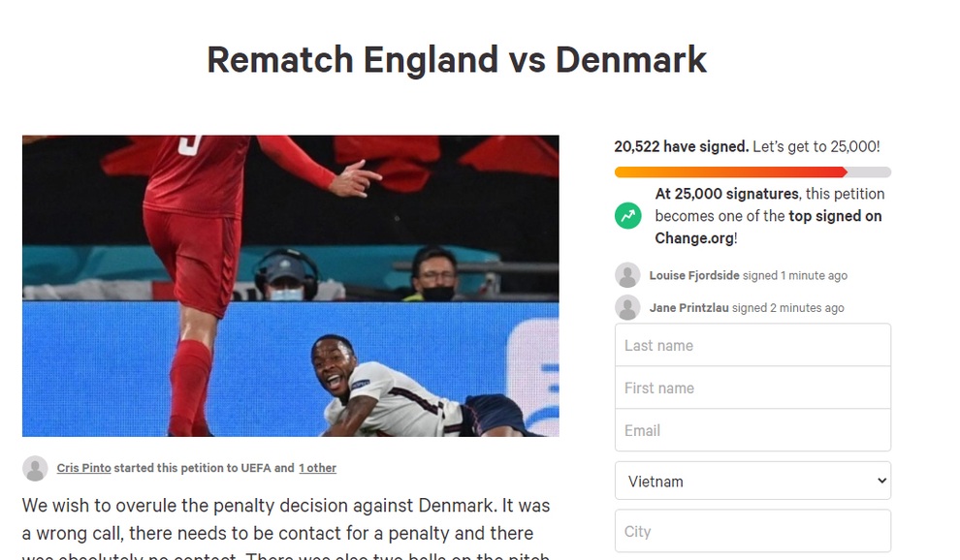Click the "1 other" link
The image size is (960, 560).
tap(317, 468)
